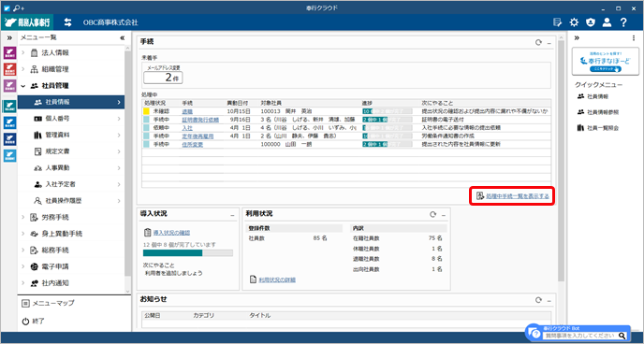Minimize the 手続 panel
The width and height of the screenshot is (644, 344).
pyautogui.click(x=549, y=43)
